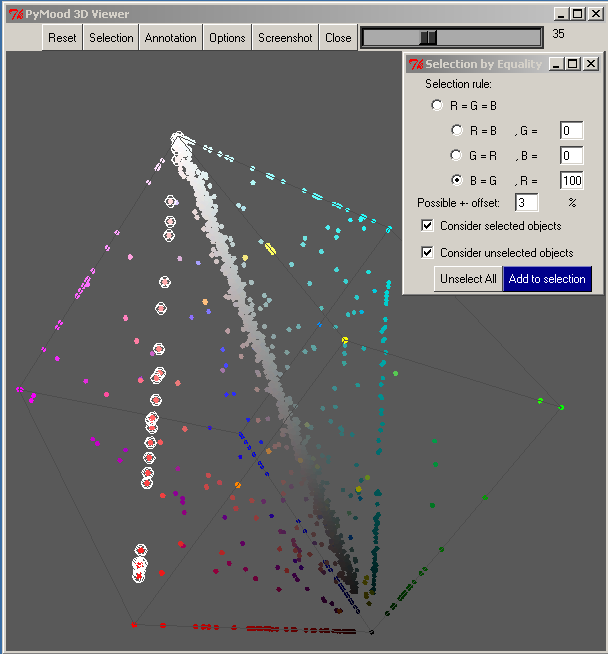This screenshot has height=654, width=608.
Task: Click Add to selection button
Action: (x=547, y=279)
